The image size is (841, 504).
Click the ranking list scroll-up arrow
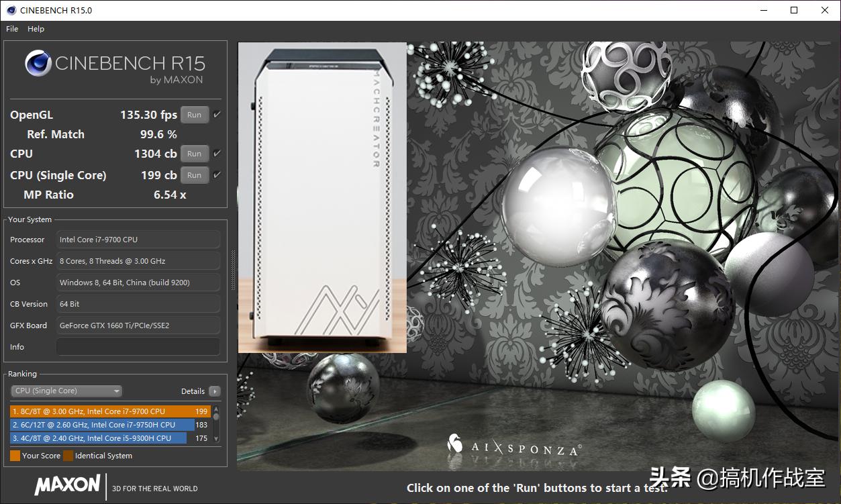tap(216, 408)
